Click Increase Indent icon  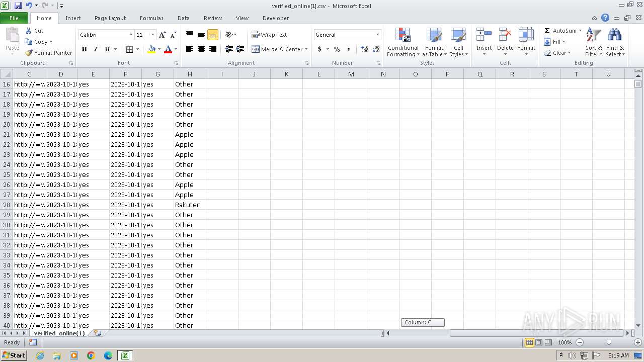point(240,49)
